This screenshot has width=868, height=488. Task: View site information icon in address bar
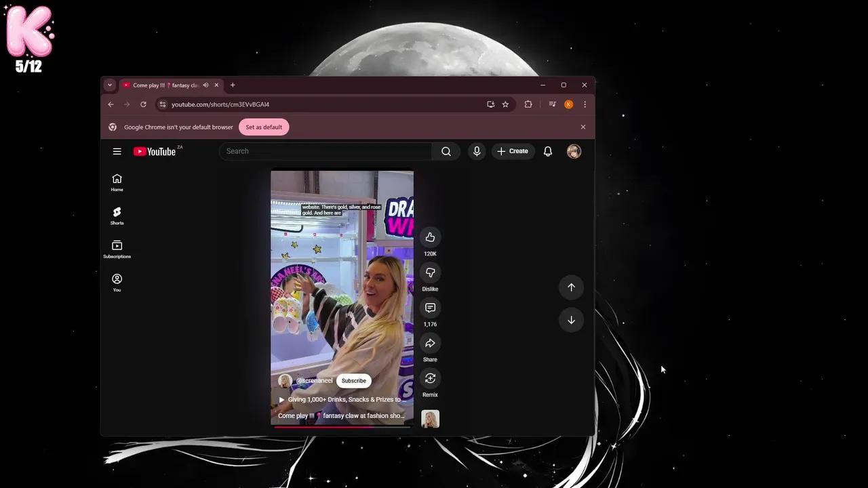pos(161,104)
